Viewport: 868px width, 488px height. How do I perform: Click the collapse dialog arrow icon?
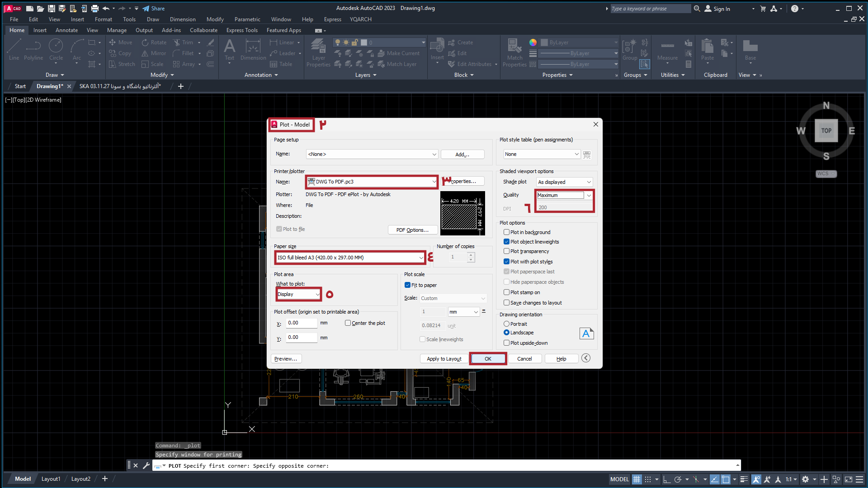586,358
